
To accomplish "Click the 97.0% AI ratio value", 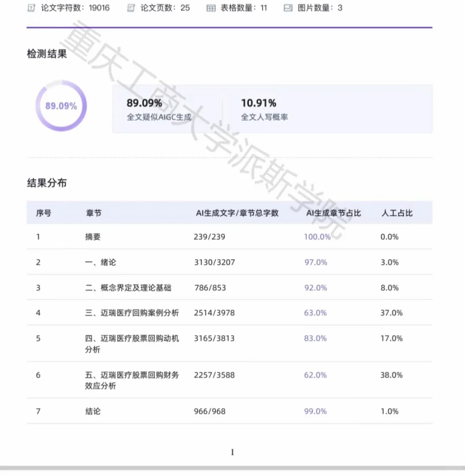I will pos(316,262).
